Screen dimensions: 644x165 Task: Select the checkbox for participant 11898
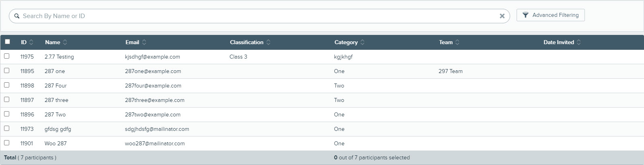(7, 85)
